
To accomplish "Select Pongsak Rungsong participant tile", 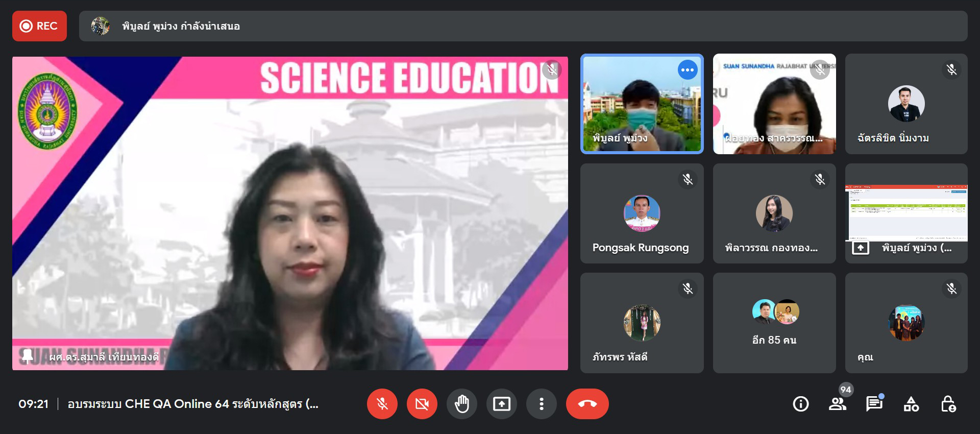I will pos(642,213).
